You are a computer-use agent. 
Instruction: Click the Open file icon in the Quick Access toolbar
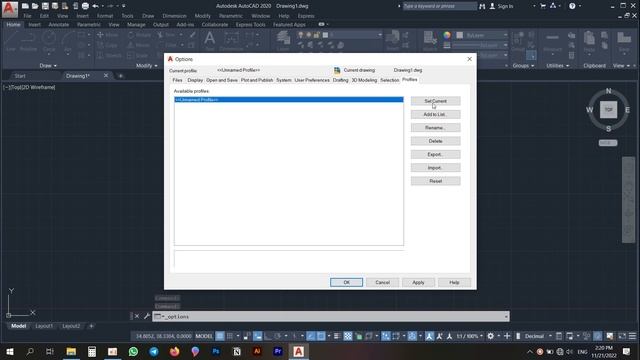tap(35, 6)
